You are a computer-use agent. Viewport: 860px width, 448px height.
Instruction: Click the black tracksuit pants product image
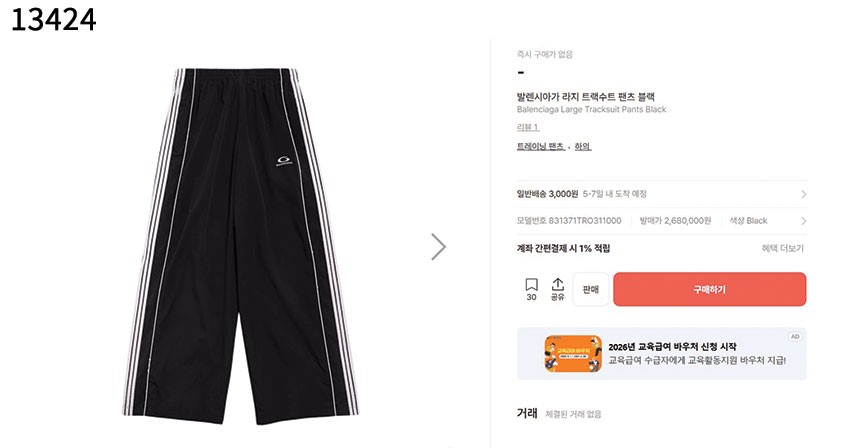(x=240, y=246)
